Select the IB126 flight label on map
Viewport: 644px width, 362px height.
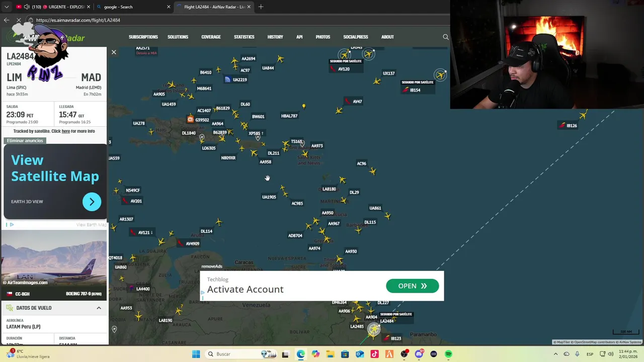coord(569,126)
